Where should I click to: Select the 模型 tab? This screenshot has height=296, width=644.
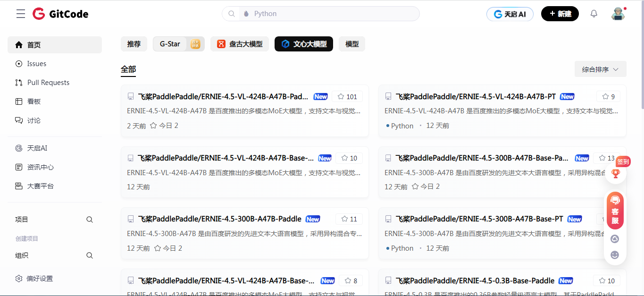352,44
